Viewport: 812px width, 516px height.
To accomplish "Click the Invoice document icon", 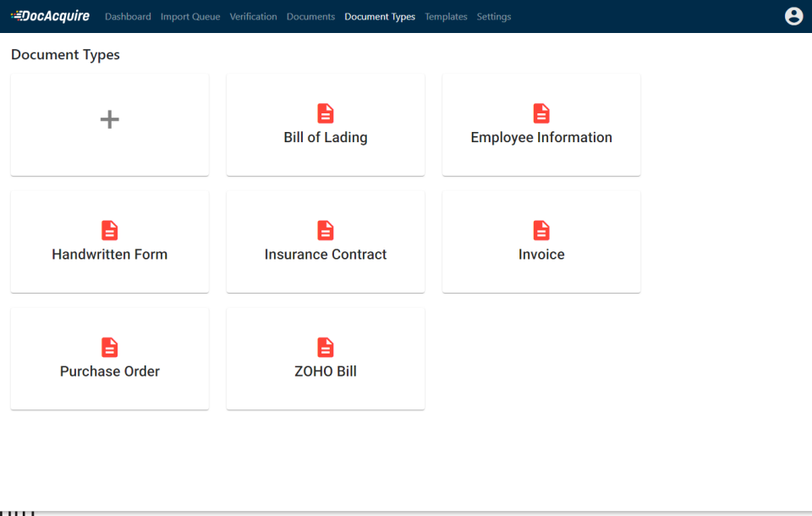I will tap(541, 231).
